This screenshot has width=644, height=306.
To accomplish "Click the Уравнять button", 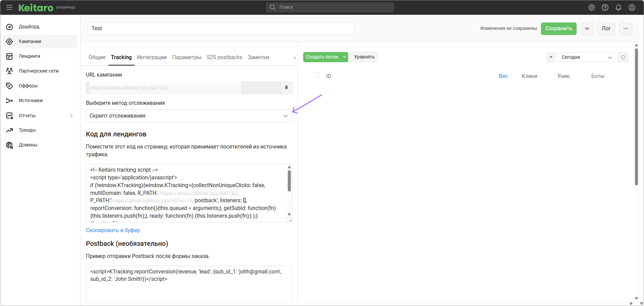I will tap(364, 57).
